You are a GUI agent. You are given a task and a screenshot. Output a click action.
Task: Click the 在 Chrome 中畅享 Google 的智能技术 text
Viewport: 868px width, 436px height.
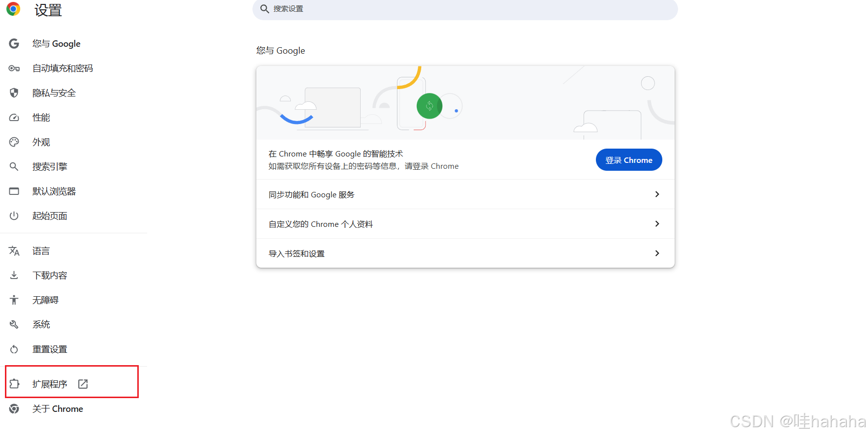point(336,154)
